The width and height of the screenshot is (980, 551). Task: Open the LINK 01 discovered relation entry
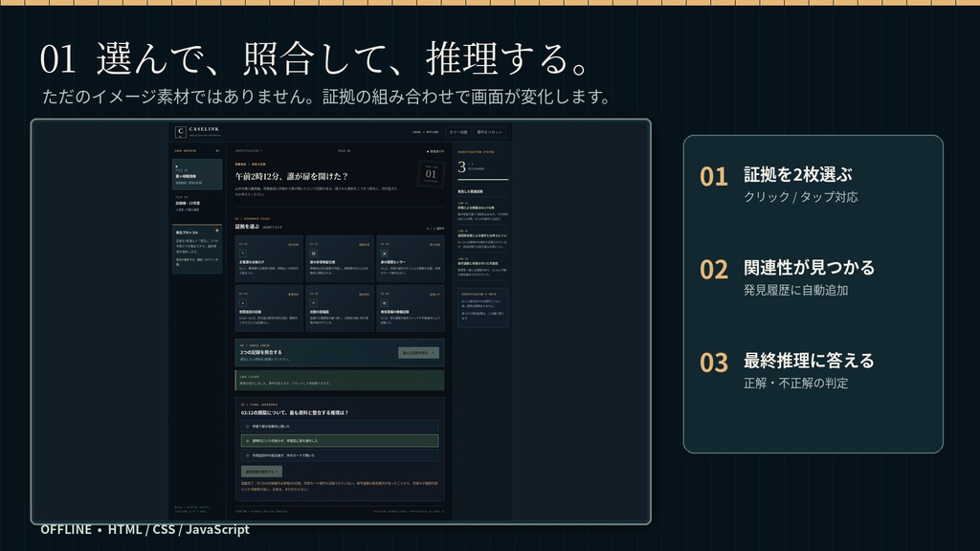coord(482,211)
